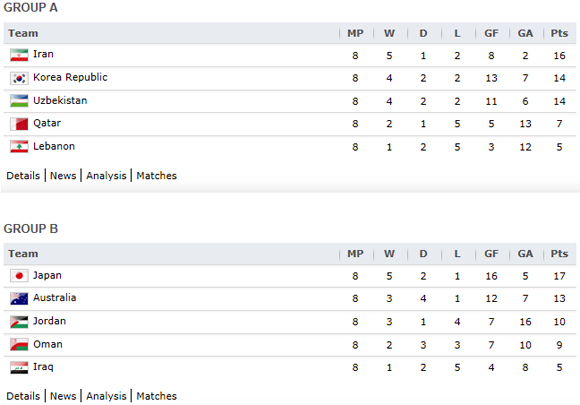Open Group A Matches link
Image resolution: width=580 pixels, height=405 pixels.
pyautogui.click(x=156, y=176)
